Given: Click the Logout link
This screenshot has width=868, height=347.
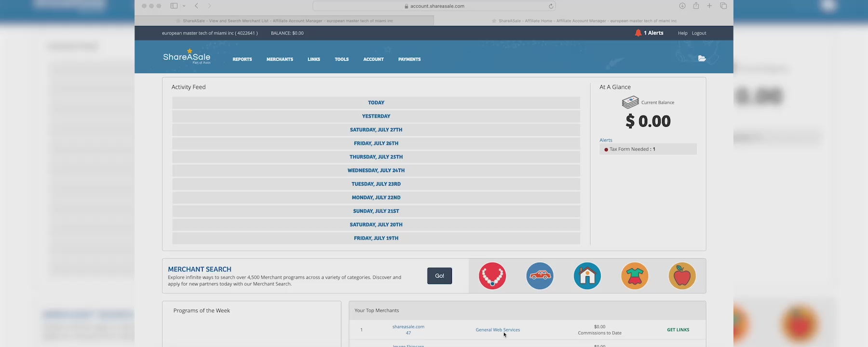Looking at the screenshot, I should coord(699,33).
